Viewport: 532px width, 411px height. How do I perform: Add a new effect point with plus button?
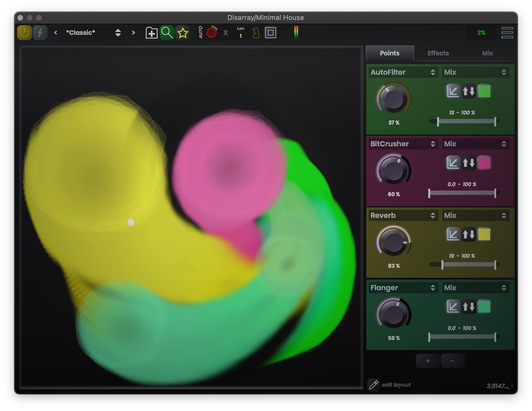point(427,361)
